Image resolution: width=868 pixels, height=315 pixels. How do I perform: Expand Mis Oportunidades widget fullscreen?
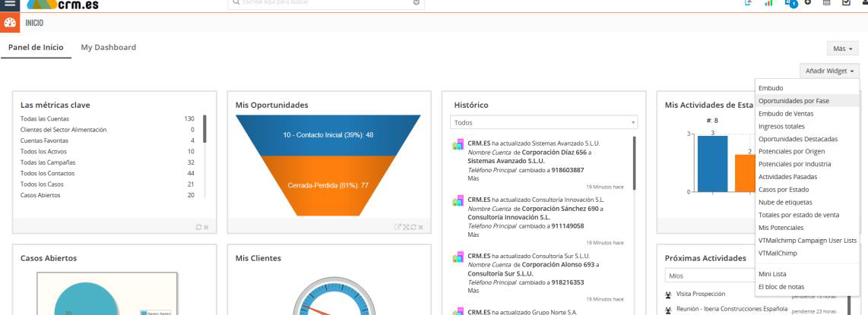click(405, 227)
